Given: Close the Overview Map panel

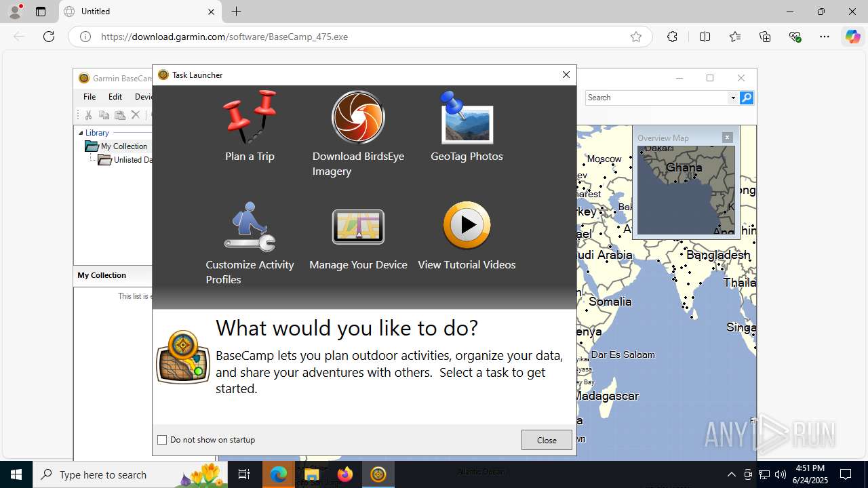Looking at the screenshot, I should (x=727, y=137).
